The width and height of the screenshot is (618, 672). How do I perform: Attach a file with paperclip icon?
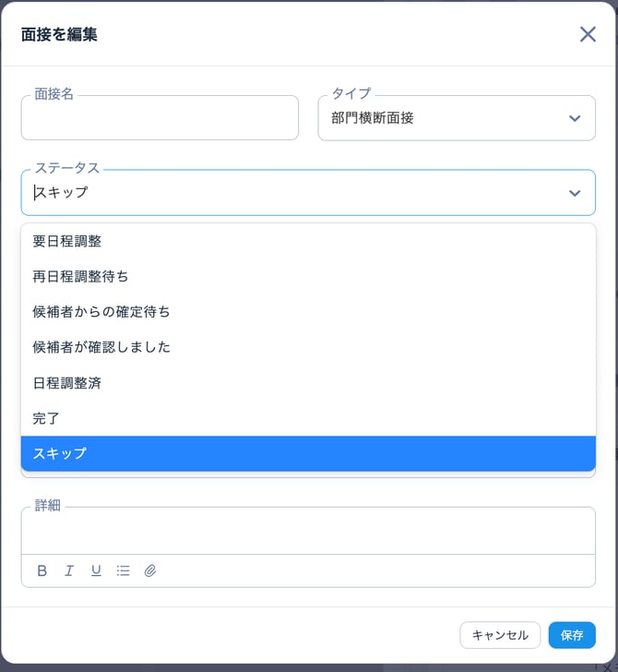tap(150, 570)
